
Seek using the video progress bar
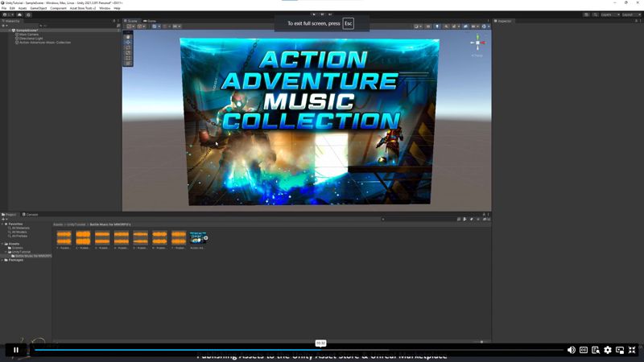299,350
